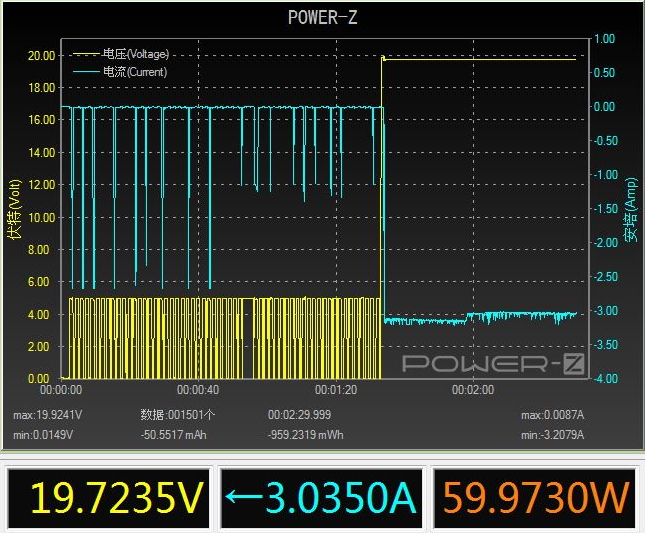
Task: Click the max:0.0087A statistic
Action: (552, 415)
